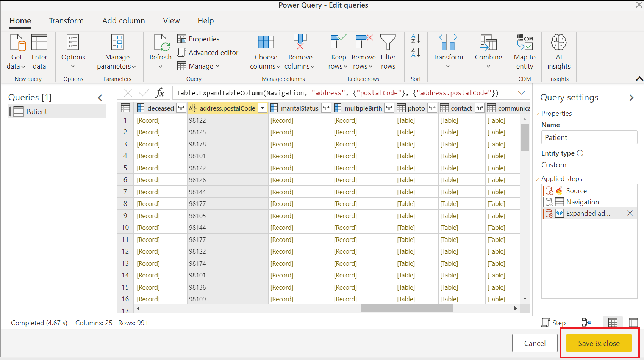
Task: Collapse the Queries pane
Action: click(x=100, y=98)
